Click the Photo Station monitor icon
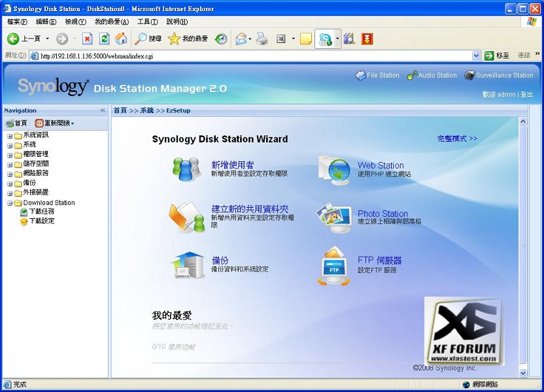 (x=334, y=218)
